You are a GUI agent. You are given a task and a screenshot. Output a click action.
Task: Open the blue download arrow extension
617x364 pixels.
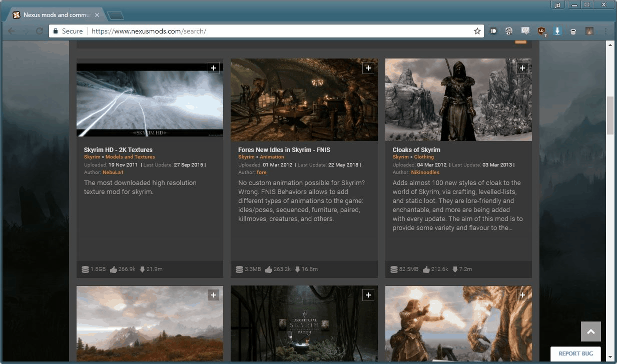click(x=557, y=31)
